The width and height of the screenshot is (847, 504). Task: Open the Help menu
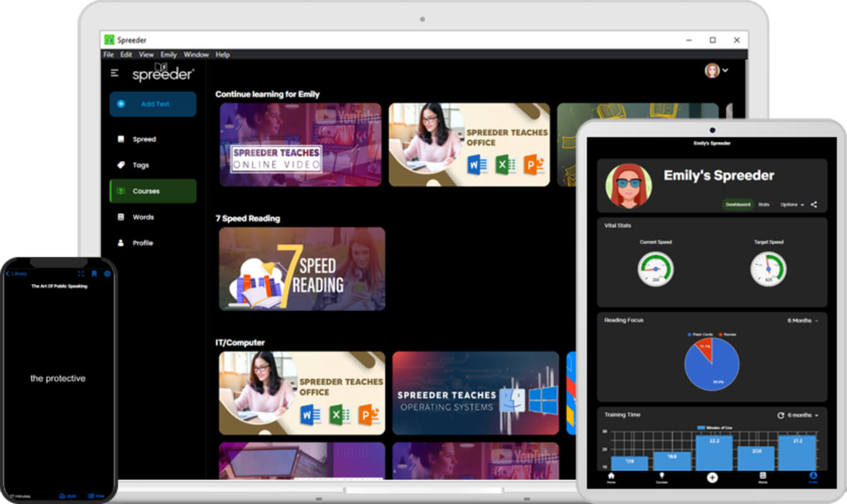click(222, 55)
